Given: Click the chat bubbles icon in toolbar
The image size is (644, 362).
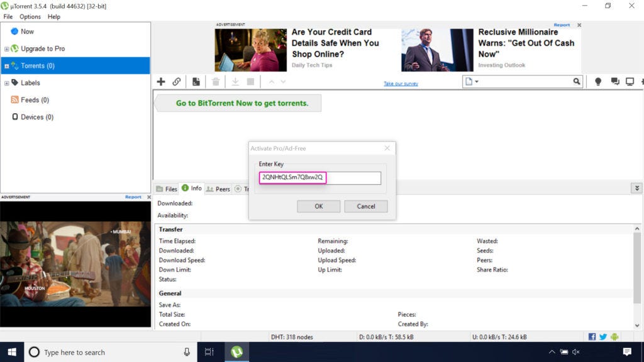Looking at the screenshot, I should (x=615, y=82).
